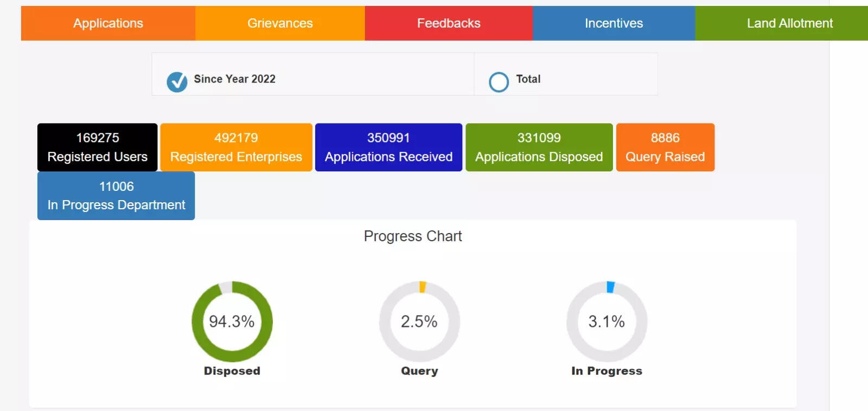Select the Feedbacks tab
Image resolution: width=868 pixels, height=411 pixels.
(449, 23)
